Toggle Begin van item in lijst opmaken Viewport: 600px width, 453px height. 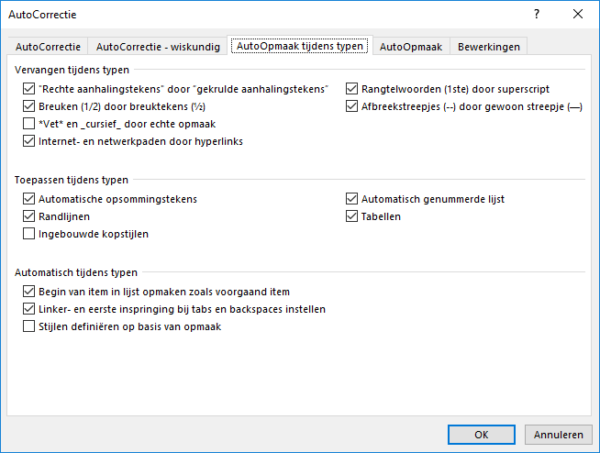[x=29, y=291]
